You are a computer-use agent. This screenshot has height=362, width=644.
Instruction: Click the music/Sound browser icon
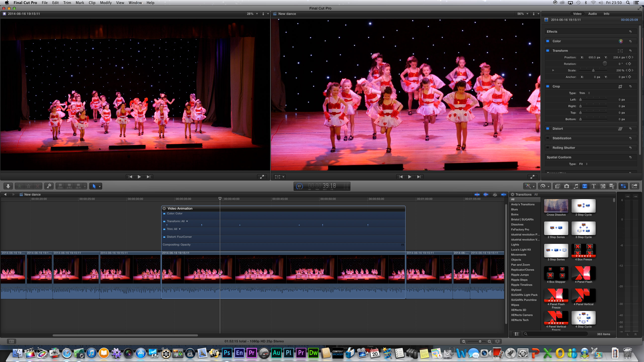[x=576, y=186]
